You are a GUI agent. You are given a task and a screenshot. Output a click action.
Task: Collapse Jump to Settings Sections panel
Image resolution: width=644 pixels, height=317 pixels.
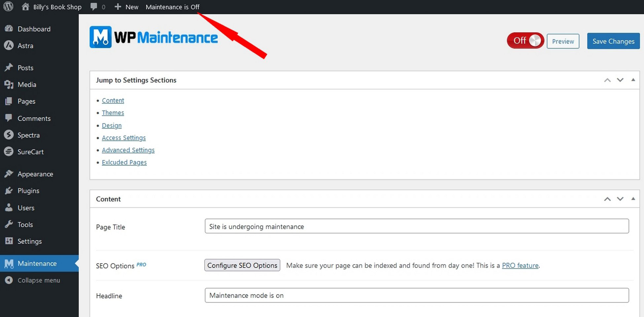(x=633, y=80)
